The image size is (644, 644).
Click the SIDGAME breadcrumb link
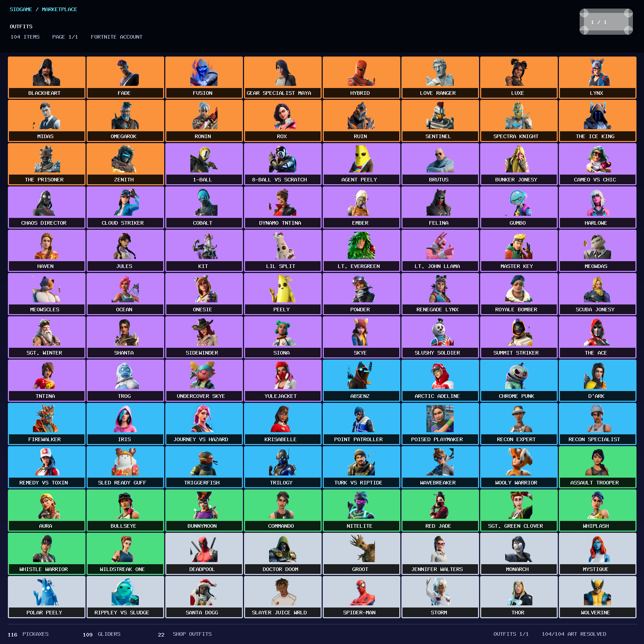point(21,9)
